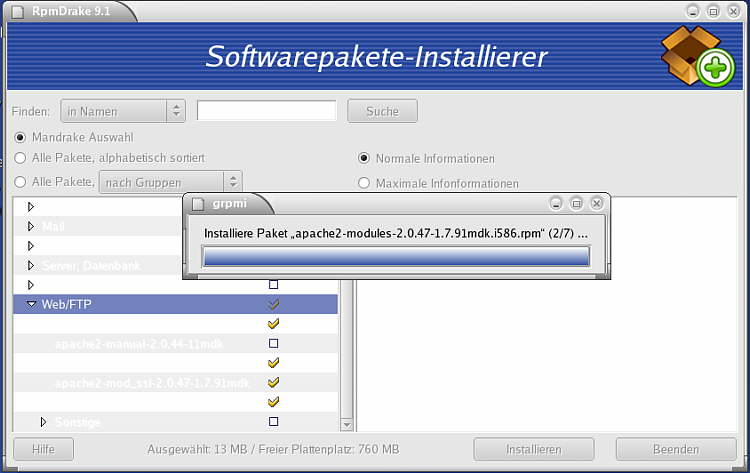
Task: Collapse the Web/FTP tree group
Action: click(32, 304)
